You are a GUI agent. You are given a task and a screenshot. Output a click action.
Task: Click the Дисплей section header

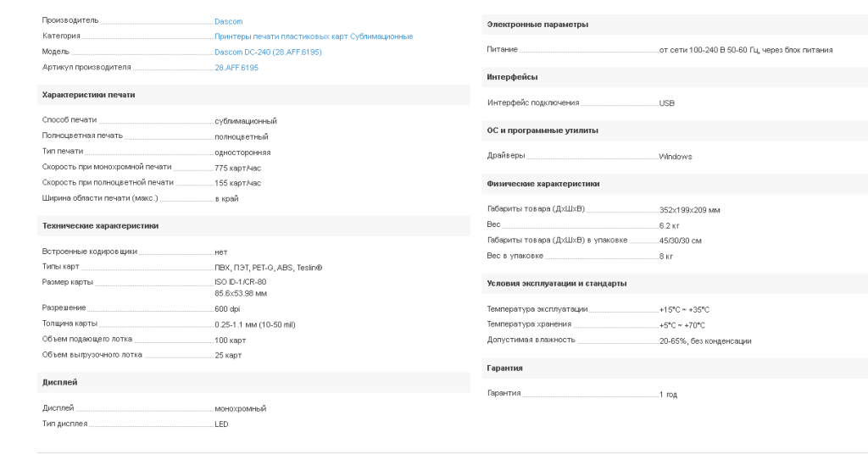(59, 383)
